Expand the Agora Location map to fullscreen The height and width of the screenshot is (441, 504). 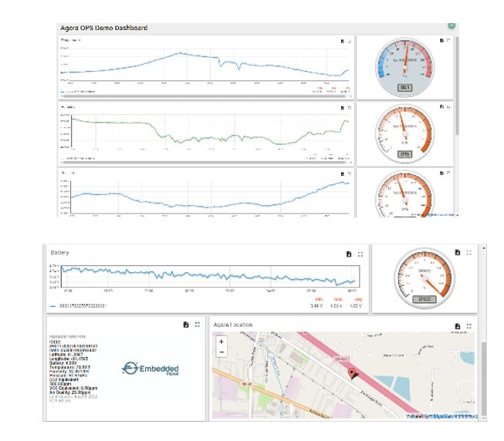tap(469, 326)
